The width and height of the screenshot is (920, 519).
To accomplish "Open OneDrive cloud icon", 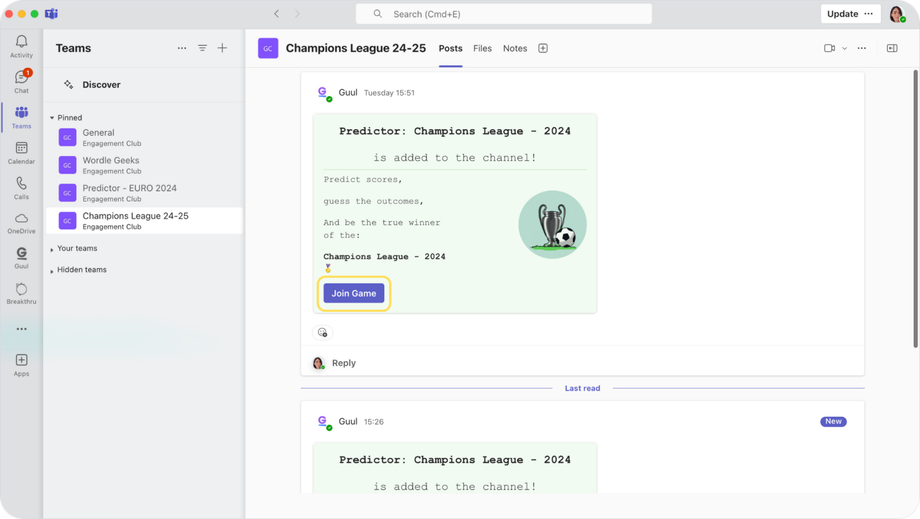I will pyautogui.click(x=22, y=223).
